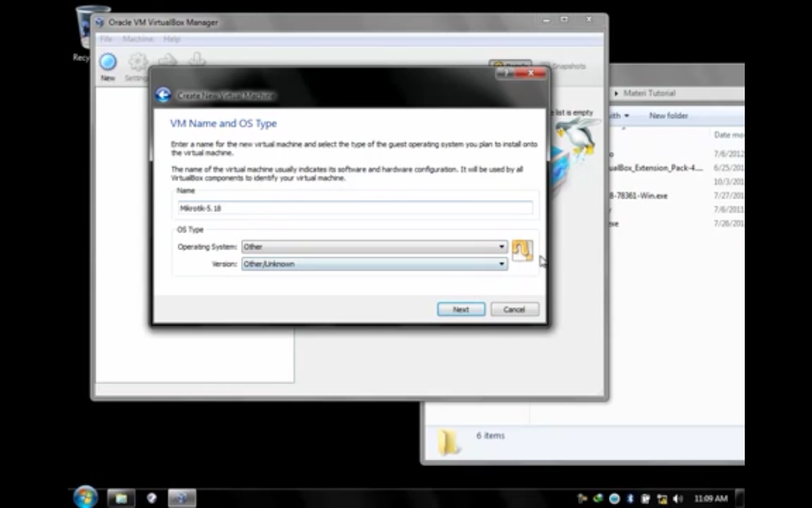
Task: Click the help question mark in the dialog title bar
Action: [x=504, y=74]
